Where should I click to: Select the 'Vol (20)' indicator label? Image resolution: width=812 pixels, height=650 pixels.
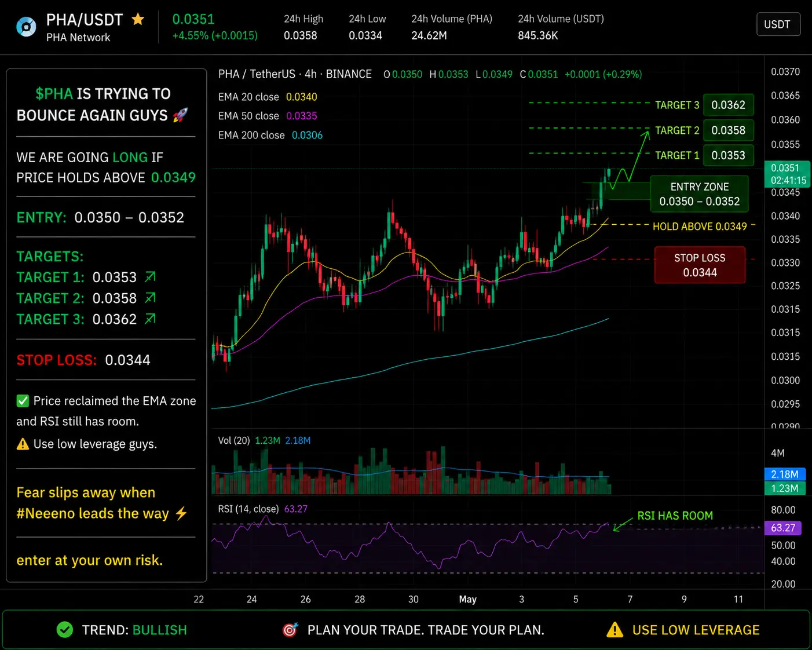tap(234, 440)
